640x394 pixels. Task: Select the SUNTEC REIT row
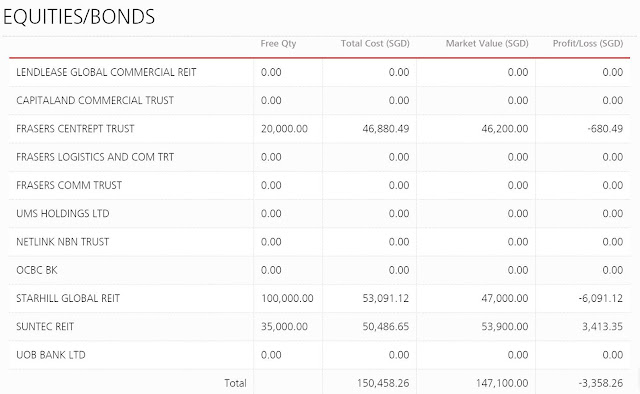(320, 327)
